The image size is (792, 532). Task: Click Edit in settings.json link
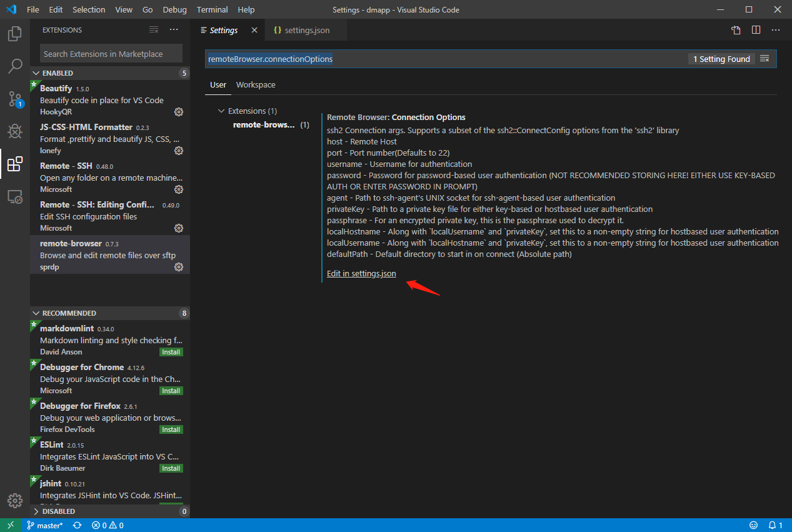361,274
